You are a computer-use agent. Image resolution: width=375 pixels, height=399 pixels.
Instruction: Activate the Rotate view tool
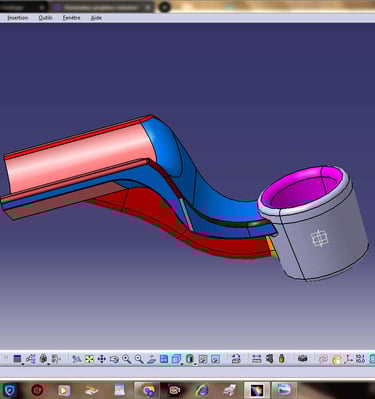(x=114, y=359)
